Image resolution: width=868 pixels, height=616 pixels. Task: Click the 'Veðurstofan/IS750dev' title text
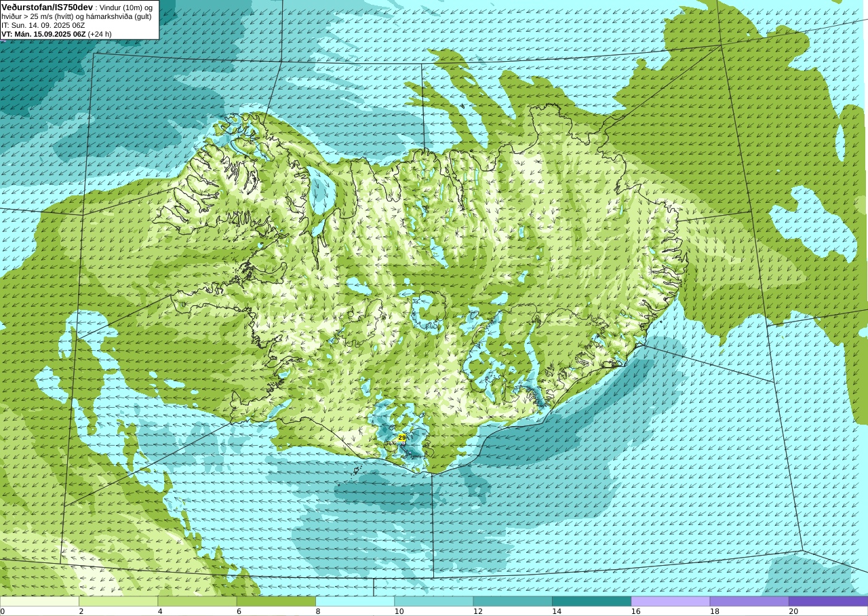click(x=47, y=7)
